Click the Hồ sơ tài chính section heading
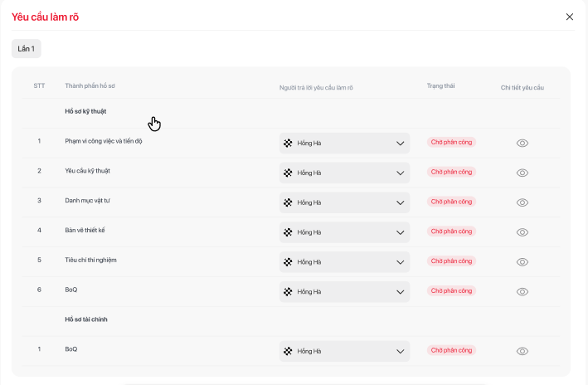The height and width of the screenshot is (385, 588). click(86, 319)
